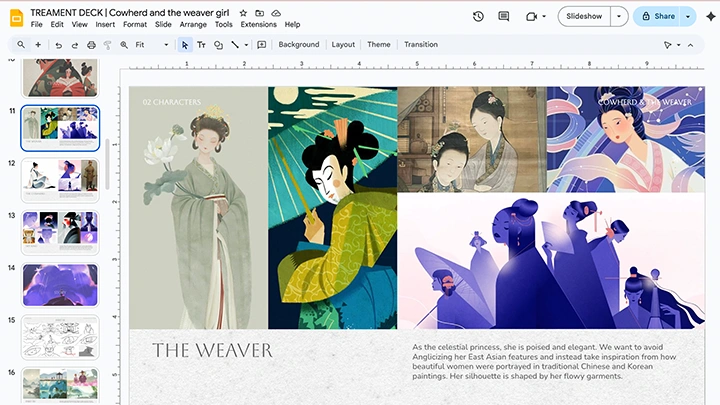Screen dimensions: 720x405
Task: Start a video call with camera icon
Action: [x=531, y=17]
